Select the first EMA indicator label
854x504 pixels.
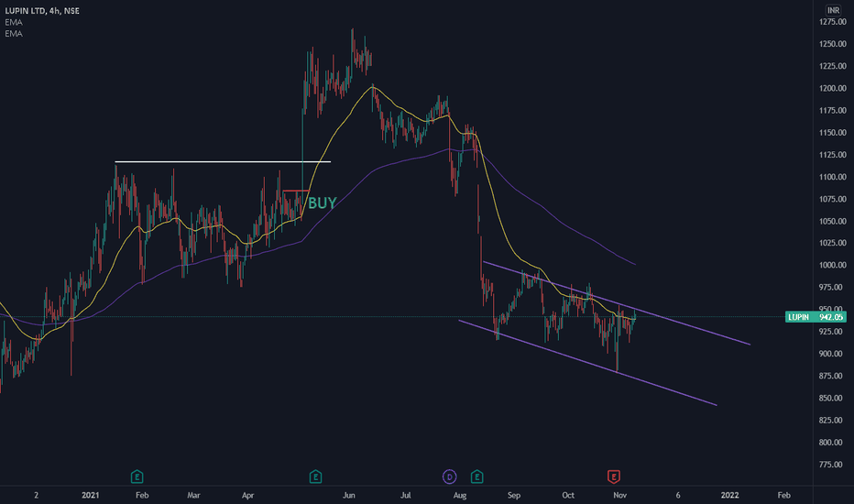[14, 22]
